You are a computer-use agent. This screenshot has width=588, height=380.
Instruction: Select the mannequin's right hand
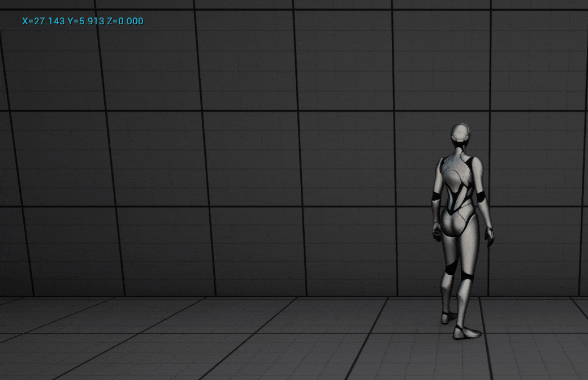point(488,236)
